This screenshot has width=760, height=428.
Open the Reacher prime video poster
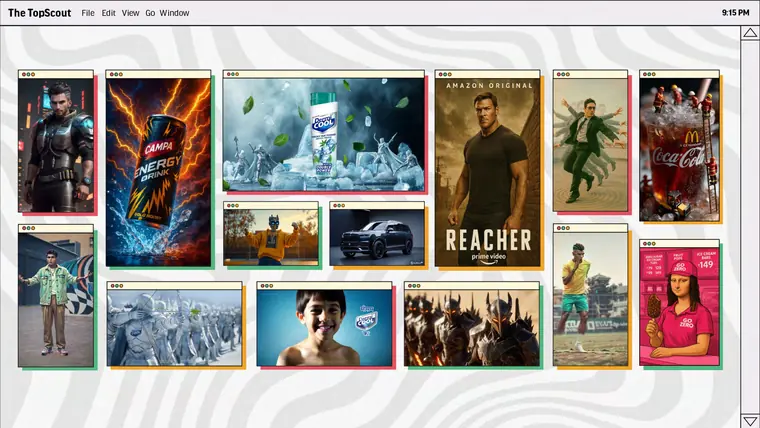[x=487, y=172]
